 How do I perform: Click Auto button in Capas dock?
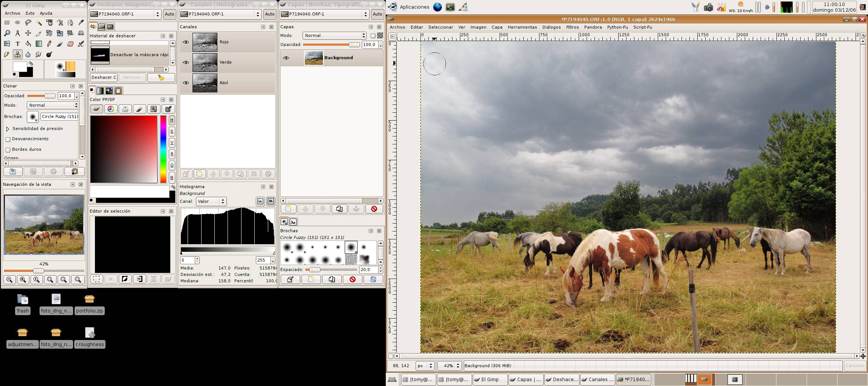pos(377,14)
